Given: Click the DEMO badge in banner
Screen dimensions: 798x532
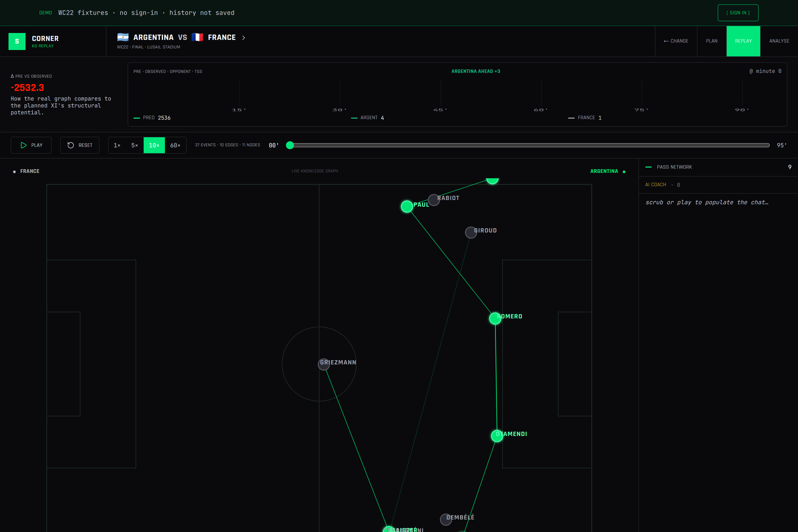Looking at the screenshot, I should click(x=45, y=13).
